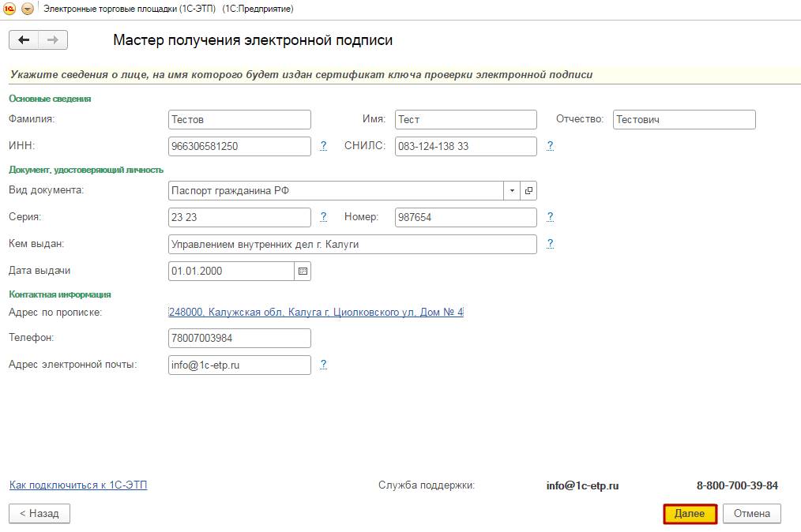The image size is (801, 532).
Task: Click into the Отчество input field
Action: click(683, 120)
